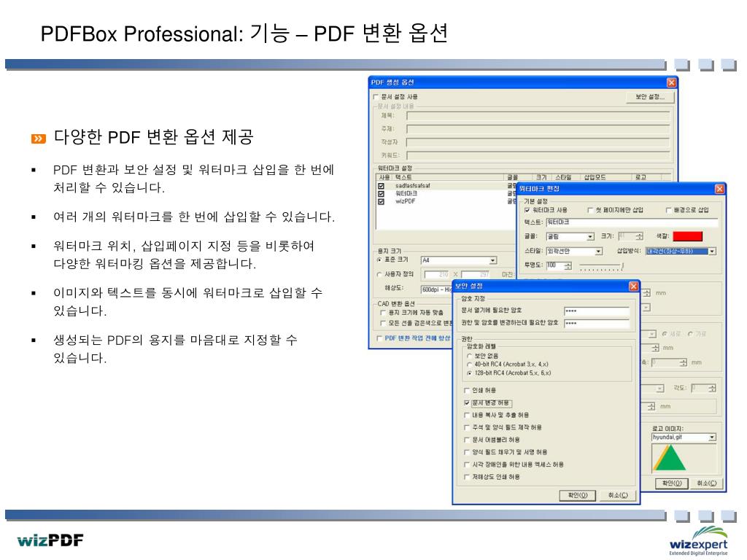The width and height of the screenshot is (747, 560).
Task: Click the 키워드 keyword input field
Action: (538, 156)
